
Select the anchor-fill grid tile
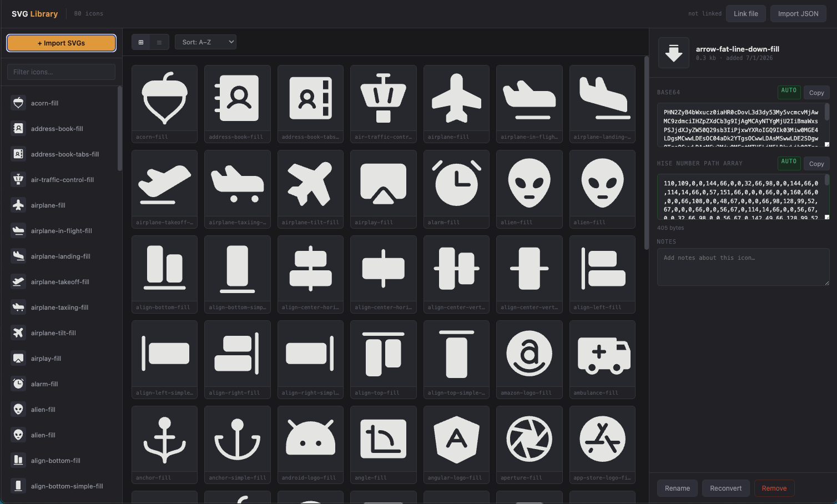point(164,445)
